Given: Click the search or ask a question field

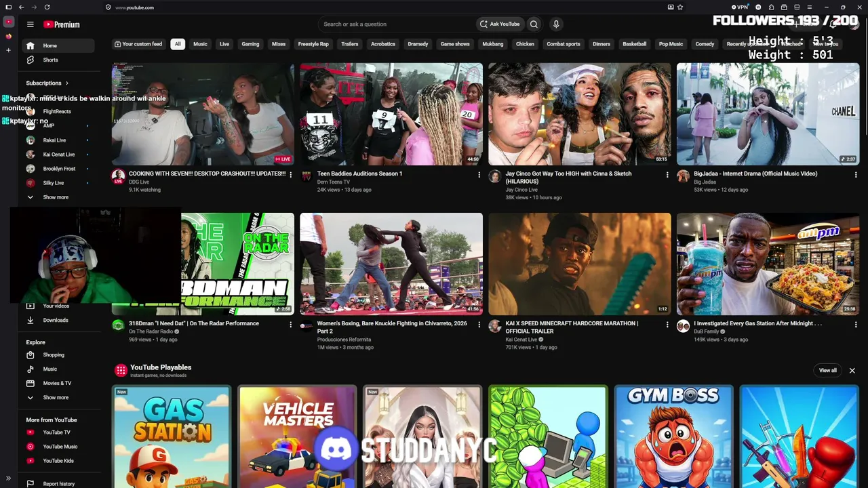Looking at the screenshot, I should coord(397,24).
